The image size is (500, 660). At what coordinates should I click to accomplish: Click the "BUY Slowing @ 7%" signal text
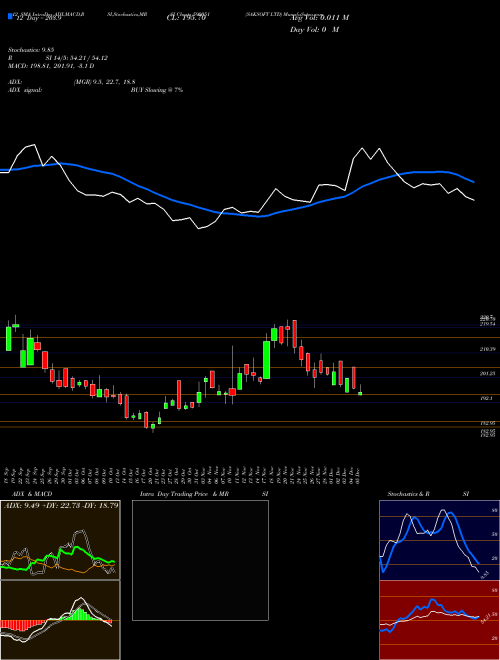click(157, 90)
